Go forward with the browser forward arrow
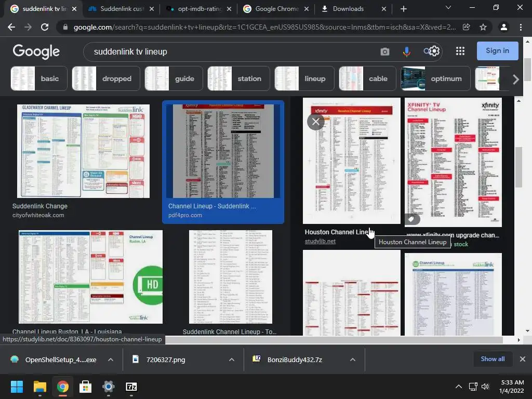This screenshot has width=532, height=399. click(x=28, y=27)
